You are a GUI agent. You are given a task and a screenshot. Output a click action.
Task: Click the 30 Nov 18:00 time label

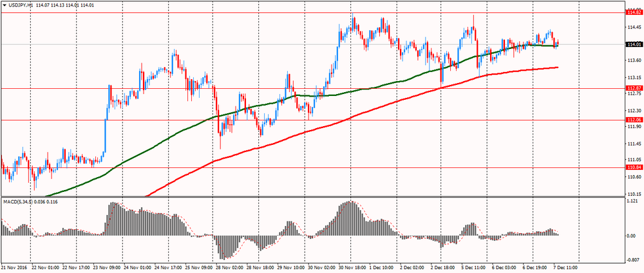pyautogui.click(x=352, y=267)
